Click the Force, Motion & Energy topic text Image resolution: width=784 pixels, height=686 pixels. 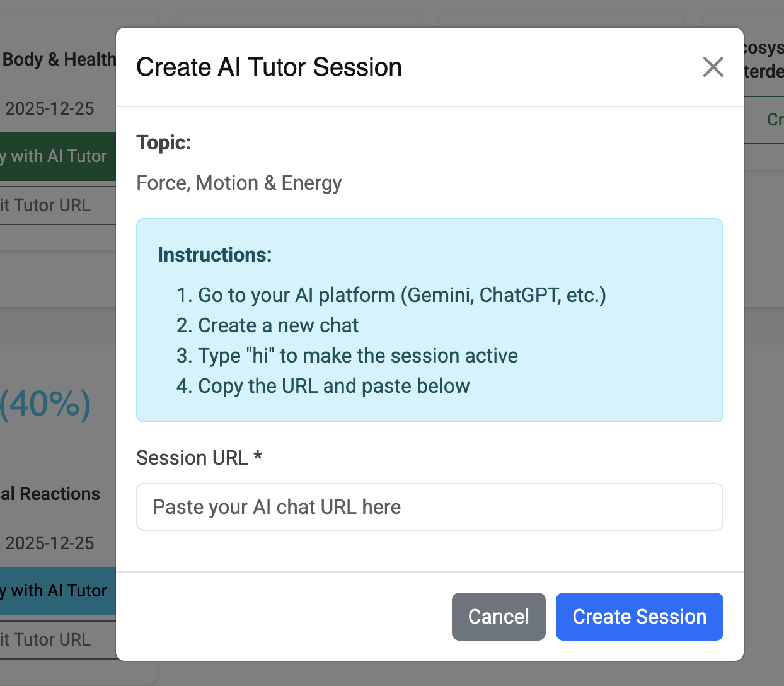(x=239, y=183)
